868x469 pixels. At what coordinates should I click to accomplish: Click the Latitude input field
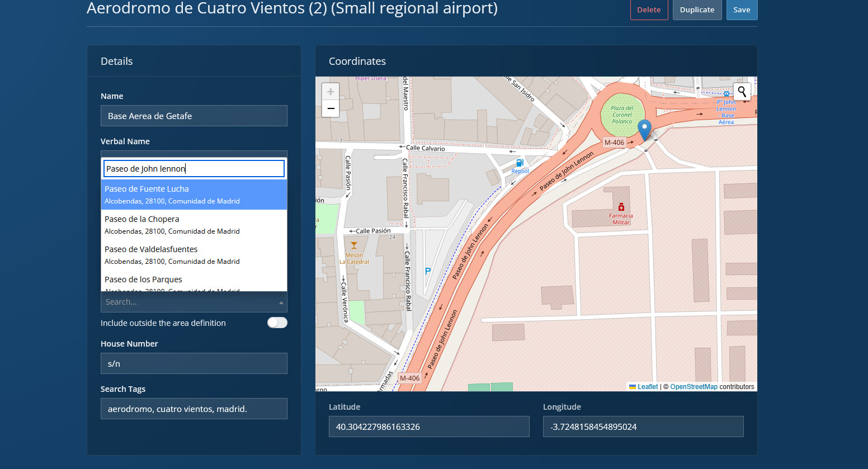coord(428,427)
